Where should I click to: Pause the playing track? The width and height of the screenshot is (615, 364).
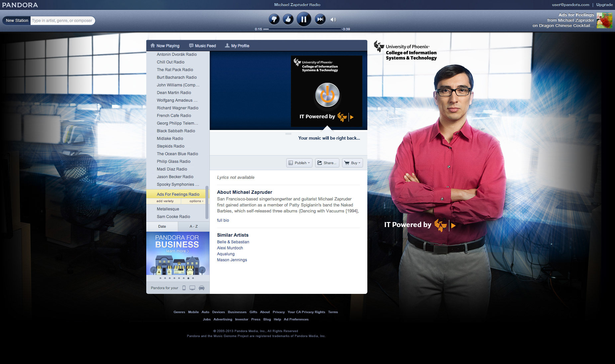(304, 19)
